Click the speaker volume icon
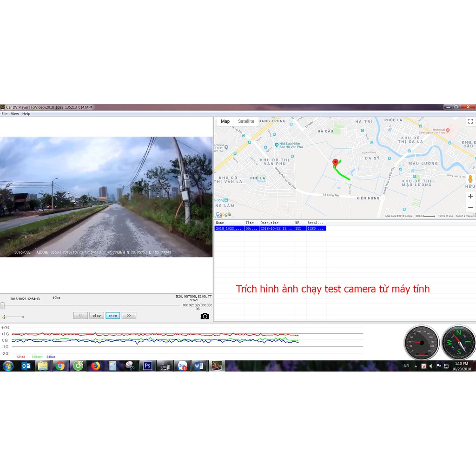Image resolution: width=476 pixels, height=476 pixels. (x=4, y=317)
